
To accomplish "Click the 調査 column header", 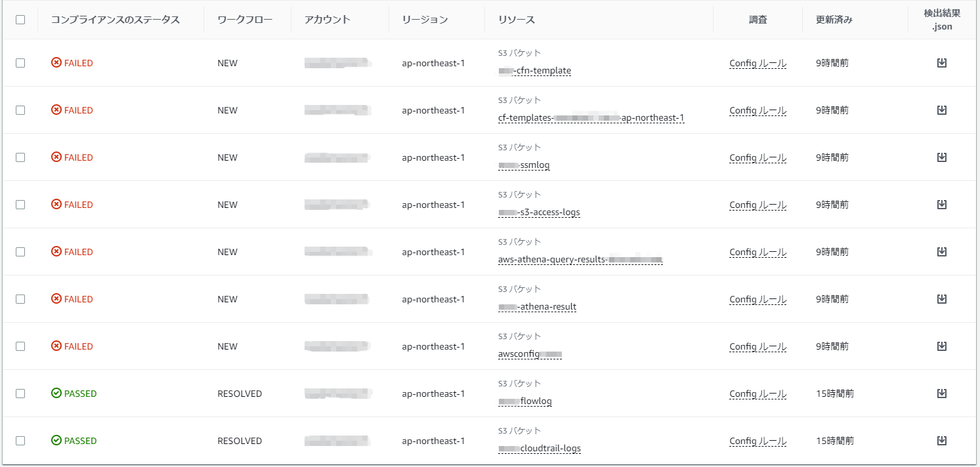I will [x=757, y=20].
